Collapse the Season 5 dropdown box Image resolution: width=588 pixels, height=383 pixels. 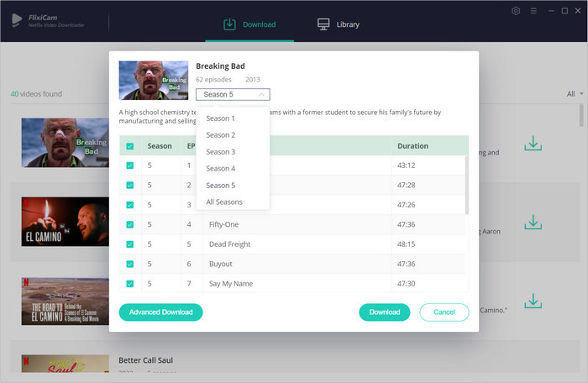coord(233,95)
